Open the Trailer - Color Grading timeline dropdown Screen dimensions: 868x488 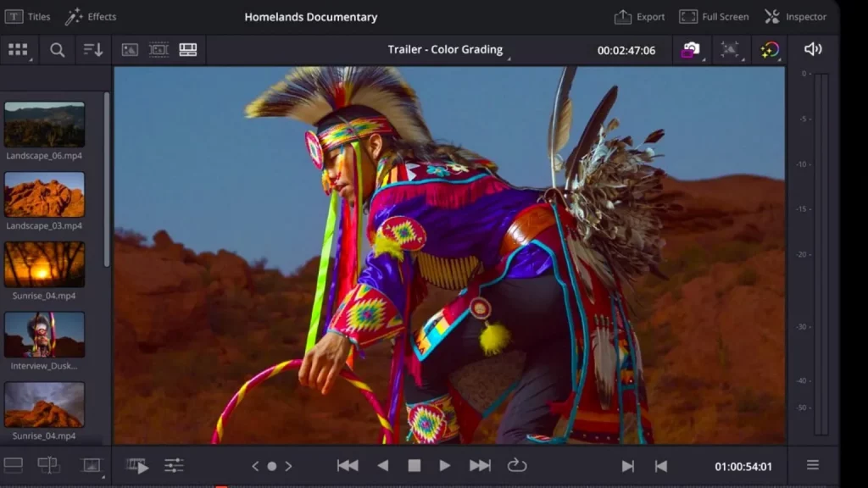(448, 49)
